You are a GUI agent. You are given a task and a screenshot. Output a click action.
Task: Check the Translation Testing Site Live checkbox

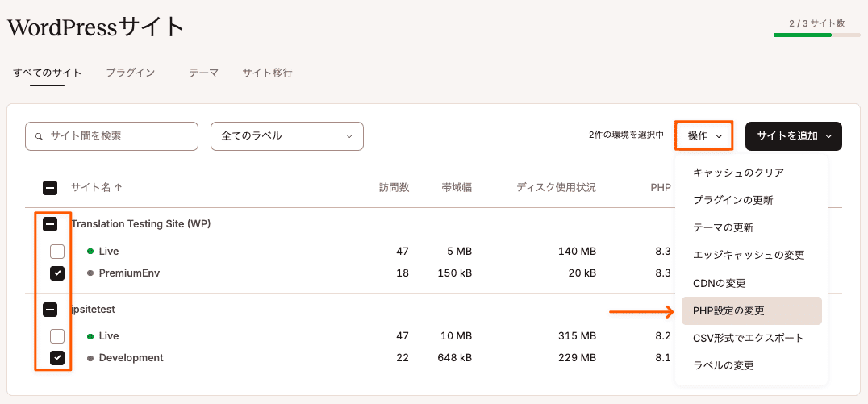[57, 252]
